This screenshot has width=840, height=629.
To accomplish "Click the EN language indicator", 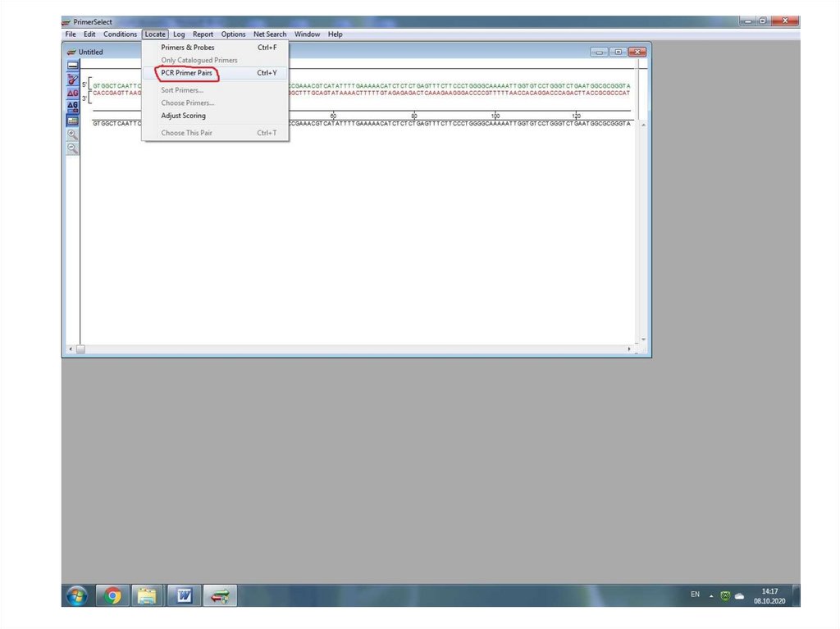I will click(695, 595).
